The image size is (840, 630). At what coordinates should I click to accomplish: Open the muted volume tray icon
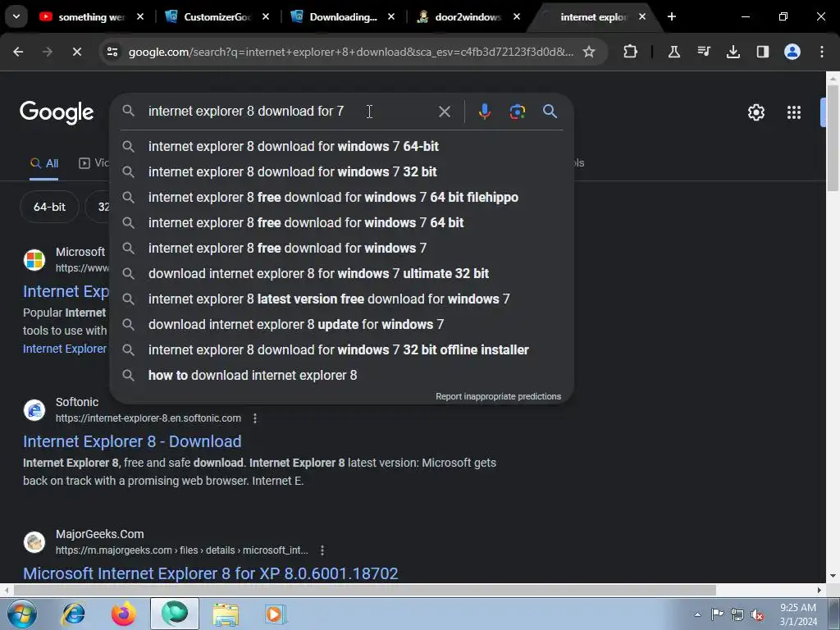point(757,614)
